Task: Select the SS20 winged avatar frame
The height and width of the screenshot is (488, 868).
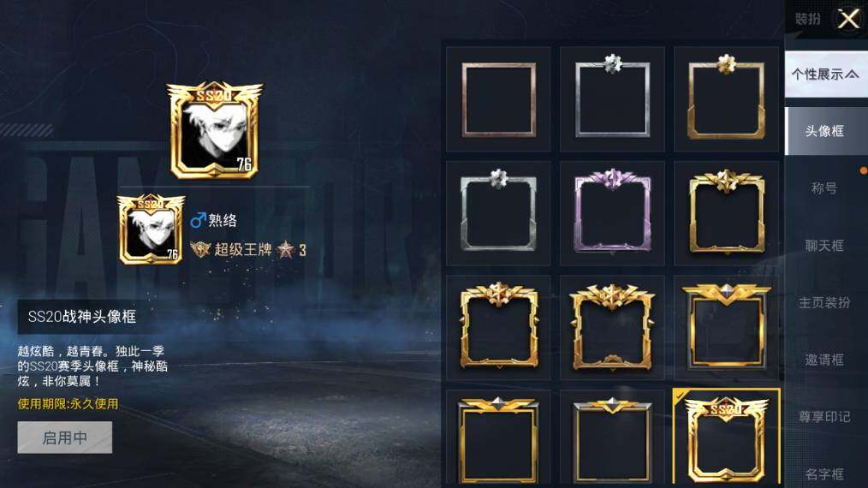Action: [726, 438]
